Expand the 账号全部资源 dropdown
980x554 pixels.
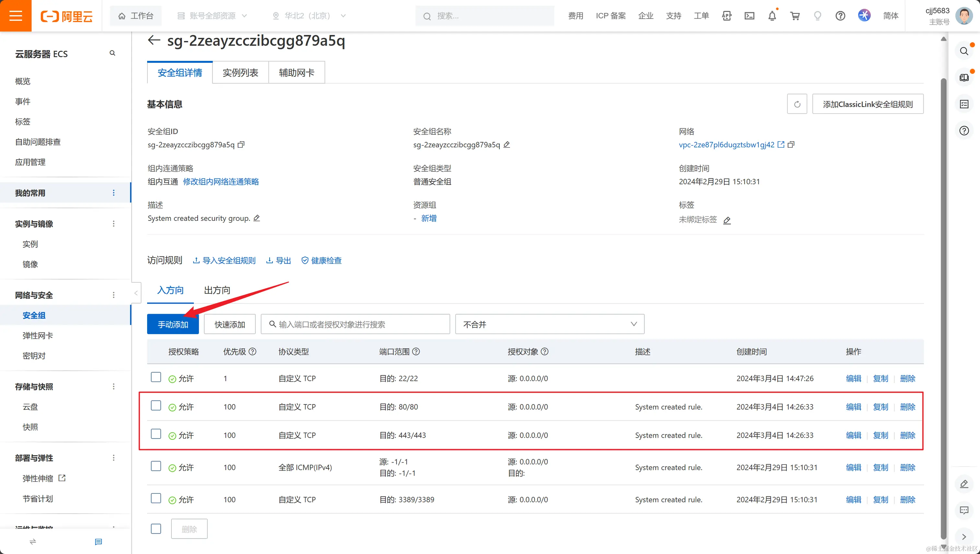(x=212, y=16)
